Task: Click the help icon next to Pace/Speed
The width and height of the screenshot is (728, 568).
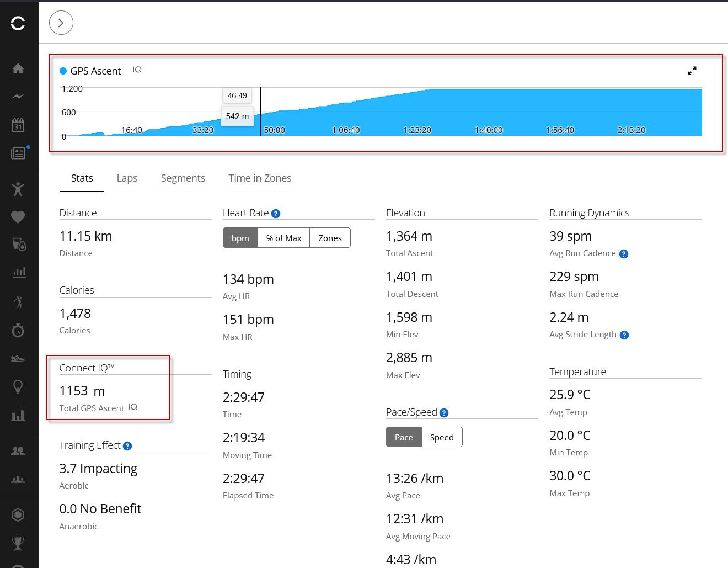Action: 444,413
